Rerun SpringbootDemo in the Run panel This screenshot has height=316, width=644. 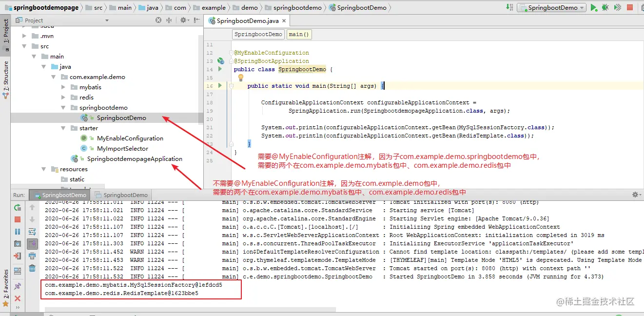18,207
